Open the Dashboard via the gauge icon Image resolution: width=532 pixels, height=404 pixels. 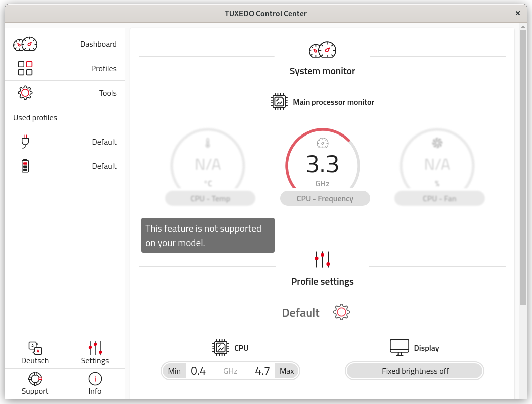(25, 44)
